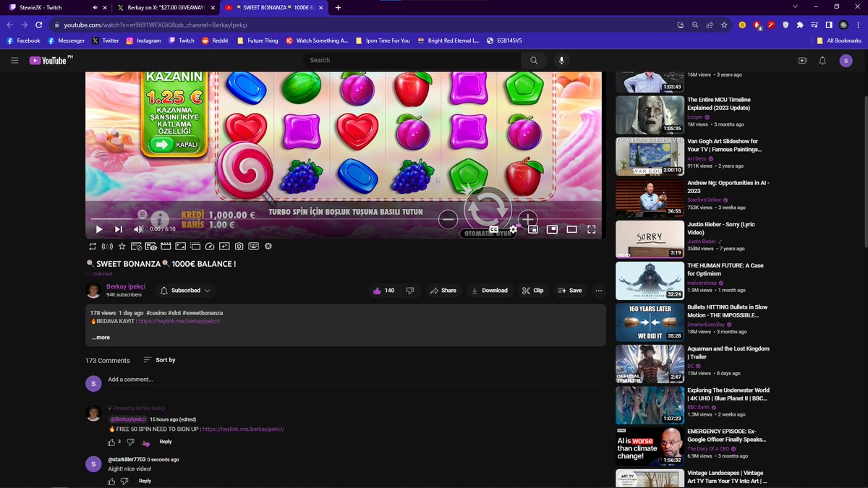The width and height of the screenshot is (868, 488).
Task: Open the All Bookmarks folder
Action: pos(839,40)
